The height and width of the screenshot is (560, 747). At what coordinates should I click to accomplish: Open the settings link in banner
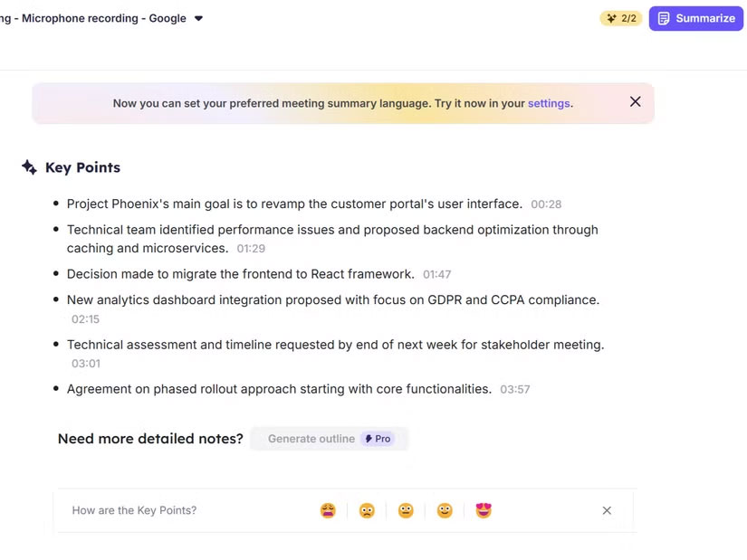point(549,103)
